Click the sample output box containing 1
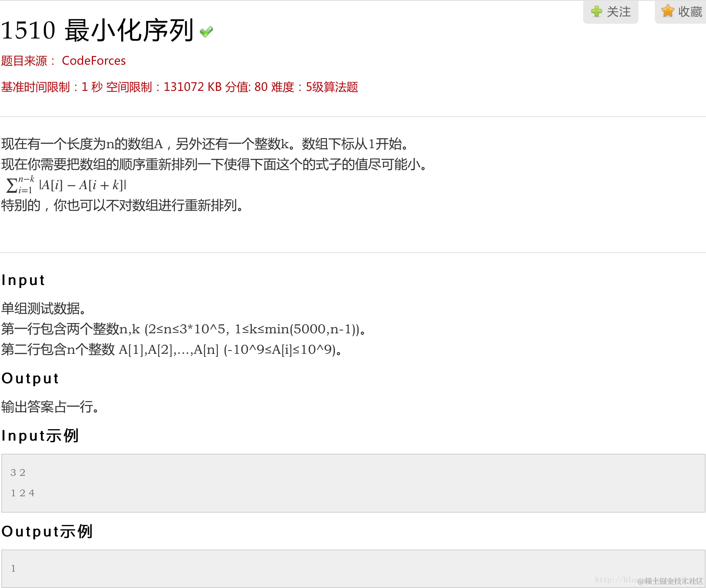Image resolution: width=706 pixels, height=588 pixels. click(353, 569)
